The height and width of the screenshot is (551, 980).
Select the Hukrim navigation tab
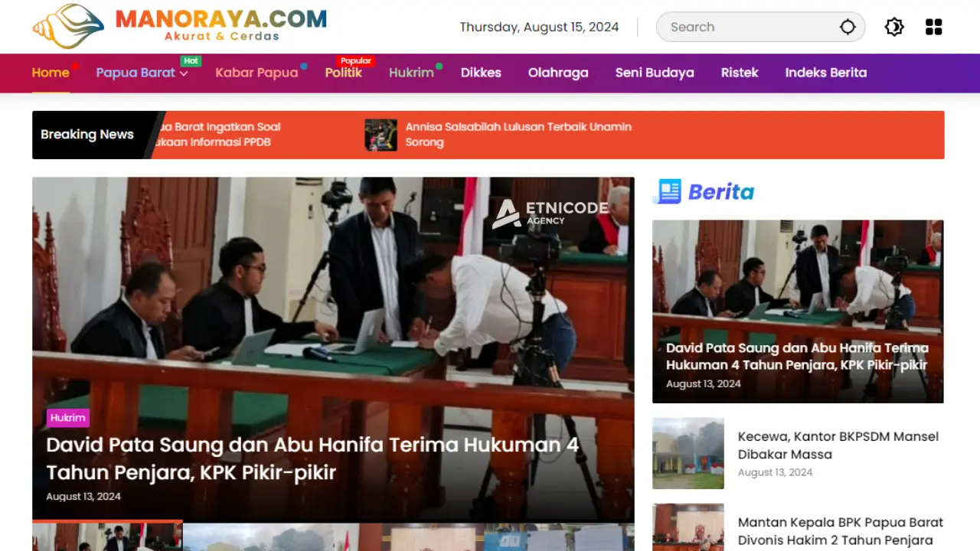pyautogui.click(x=411, y=73)
